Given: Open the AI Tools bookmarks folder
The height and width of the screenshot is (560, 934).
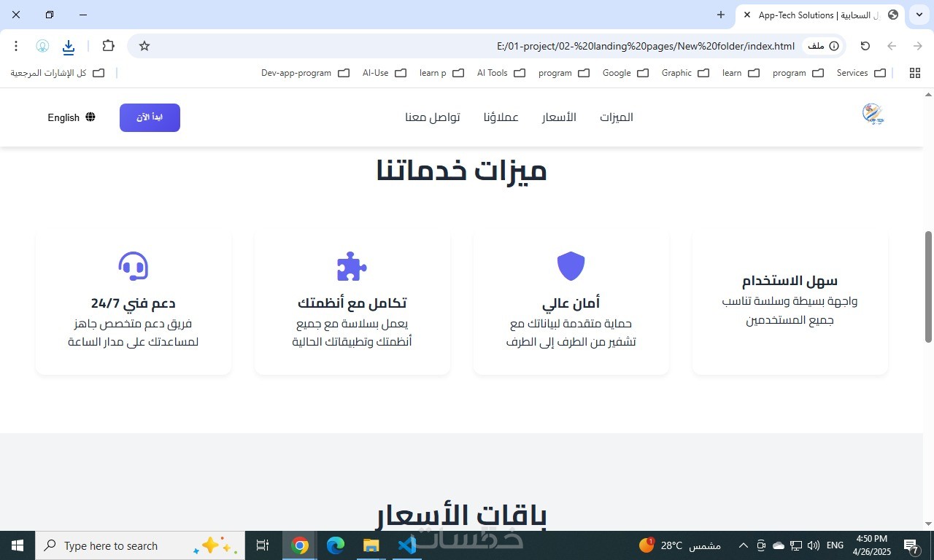Looking at the screenshot, I should tap(501, 73).
